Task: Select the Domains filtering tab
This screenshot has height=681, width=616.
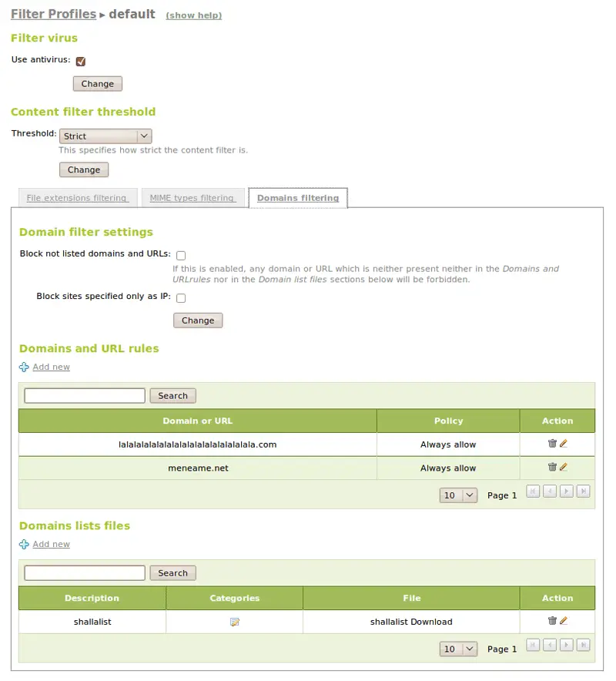Action: pyautogui.click(x=298, y=198)
